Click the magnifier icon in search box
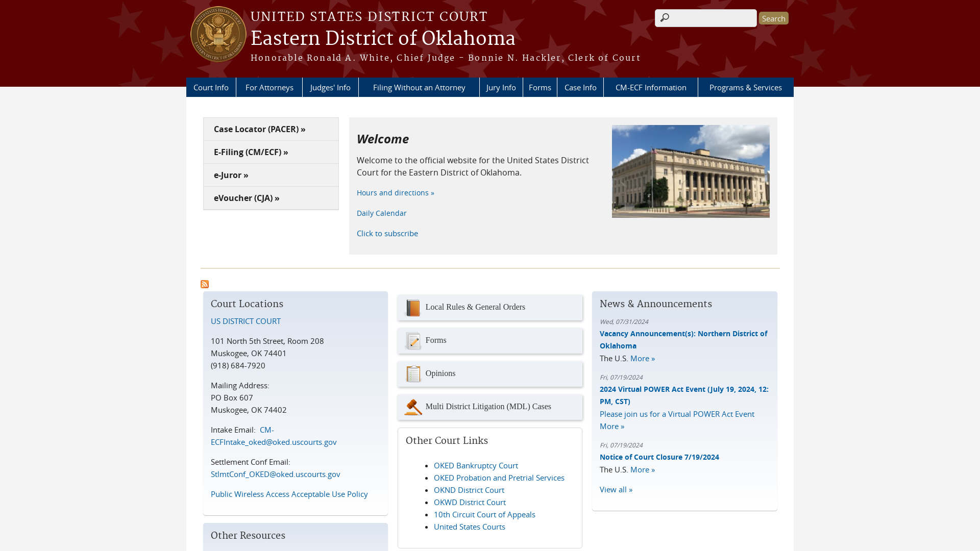This screenshot has height=551, width=980. [x=665, y=18]
